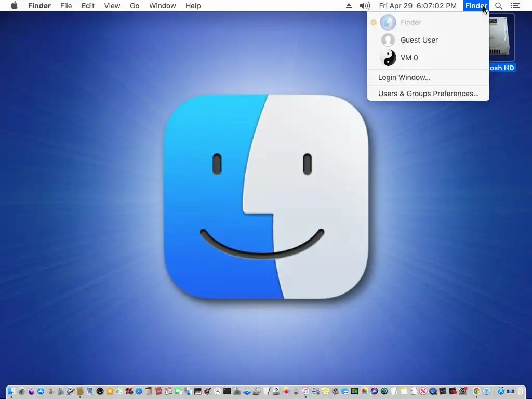Open the blue App Store Dock icon

click(41, 391)
